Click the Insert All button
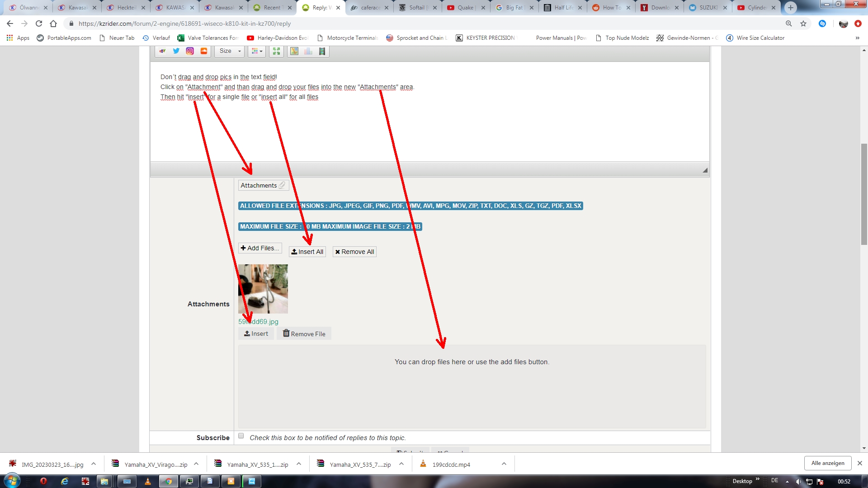Image resolution: width=868 pixels, height=488 pixels. (307, 252)
